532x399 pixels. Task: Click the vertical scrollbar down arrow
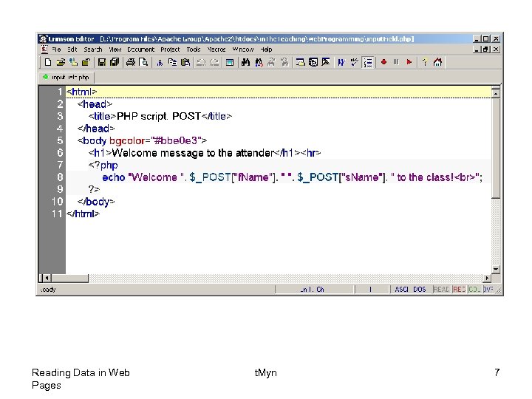496,270
